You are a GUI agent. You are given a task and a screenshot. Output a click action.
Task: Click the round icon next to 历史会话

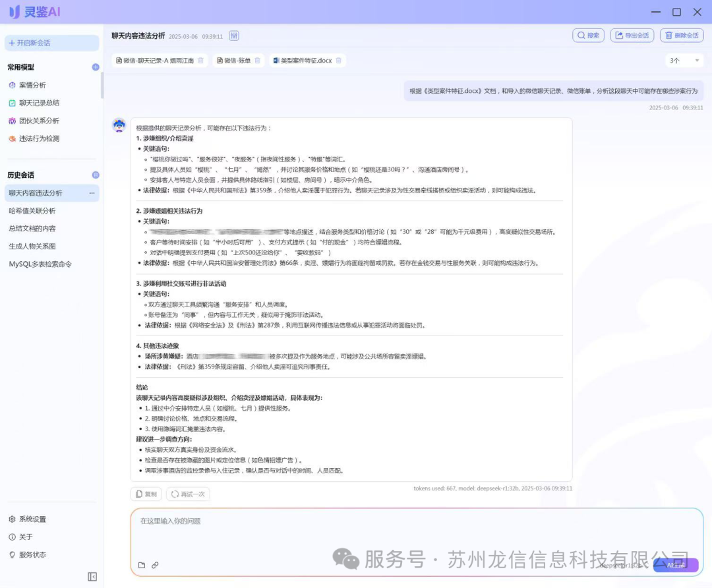(96, 175)
